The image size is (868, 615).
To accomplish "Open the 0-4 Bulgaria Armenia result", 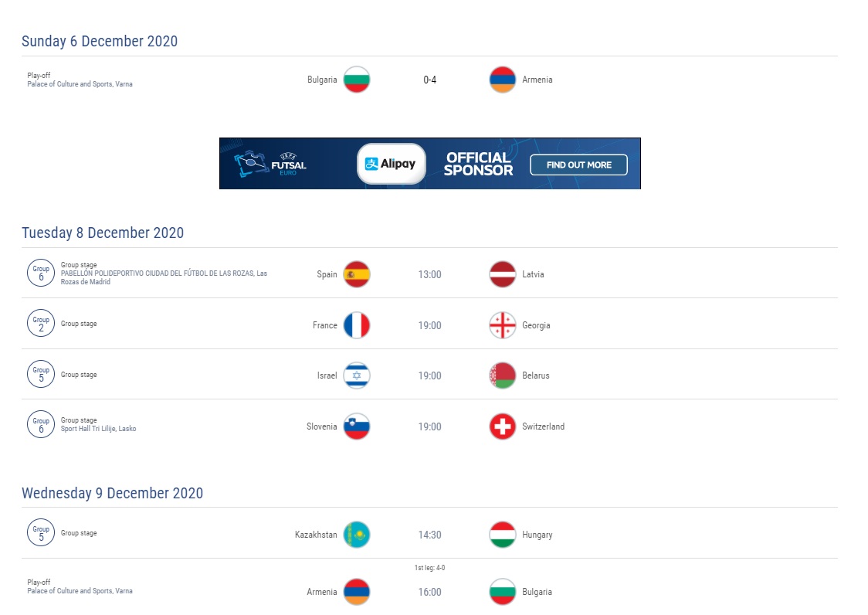I will point(429,80).
